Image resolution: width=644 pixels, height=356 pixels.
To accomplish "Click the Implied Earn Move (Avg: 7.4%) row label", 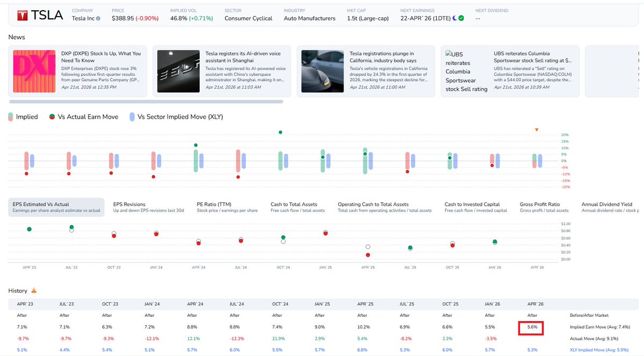I will click(599, 327).
